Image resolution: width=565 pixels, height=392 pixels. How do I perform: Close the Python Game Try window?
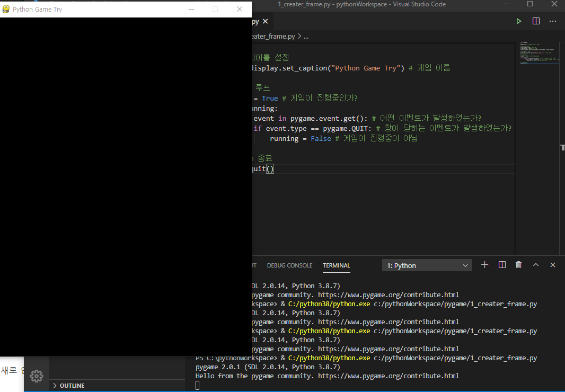click(x=239, y=9)
